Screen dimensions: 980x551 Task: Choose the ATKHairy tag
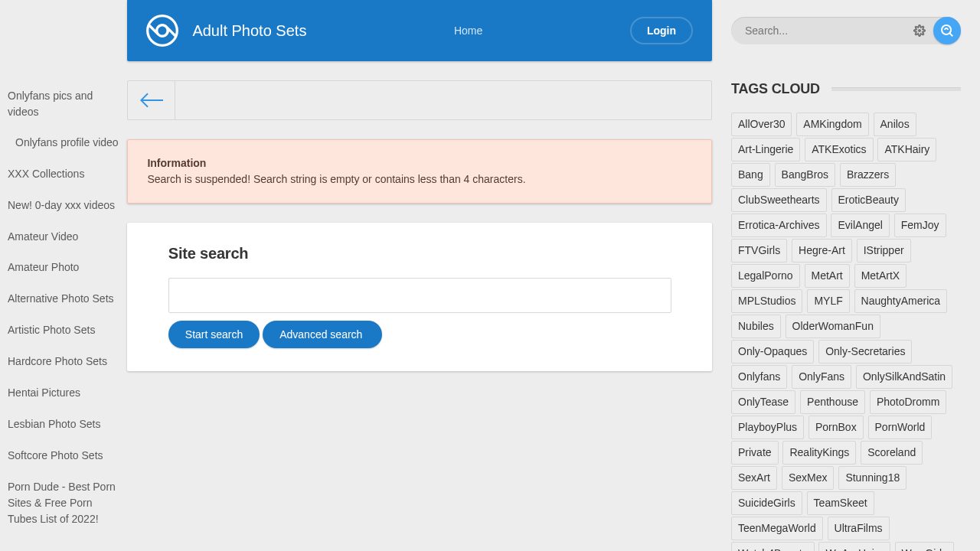tap(907, 150)
